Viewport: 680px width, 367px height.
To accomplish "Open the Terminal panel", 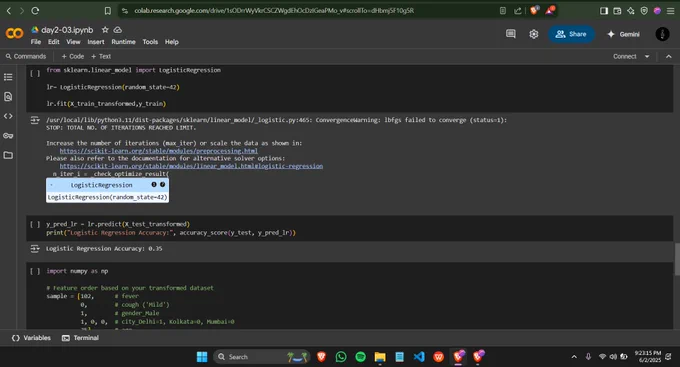I will click(x=80, y=338).
